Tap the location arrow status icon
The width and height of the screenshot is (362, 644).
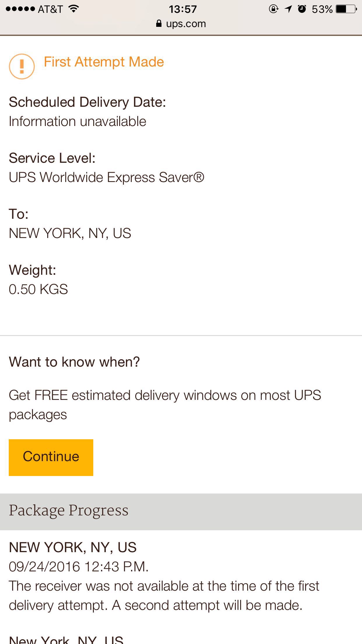[x=288, y=9]
